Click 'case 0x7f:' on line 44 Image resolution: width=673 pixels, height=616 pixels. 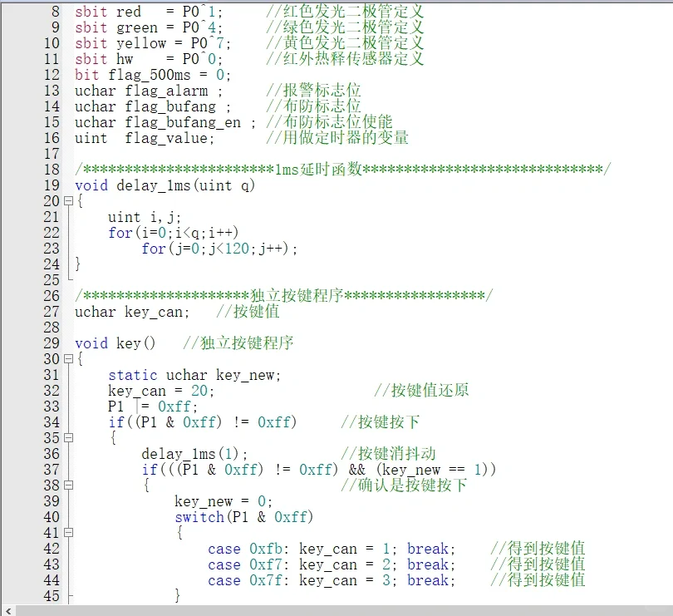tap(248, 580)
